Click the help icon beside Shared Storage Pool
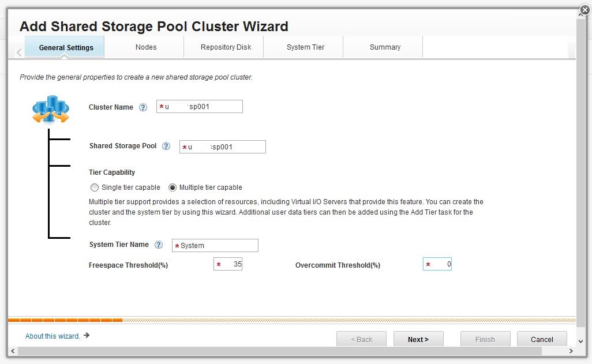Screen dimensions: 592x364 pyautogui.click(x=166, y=147)
